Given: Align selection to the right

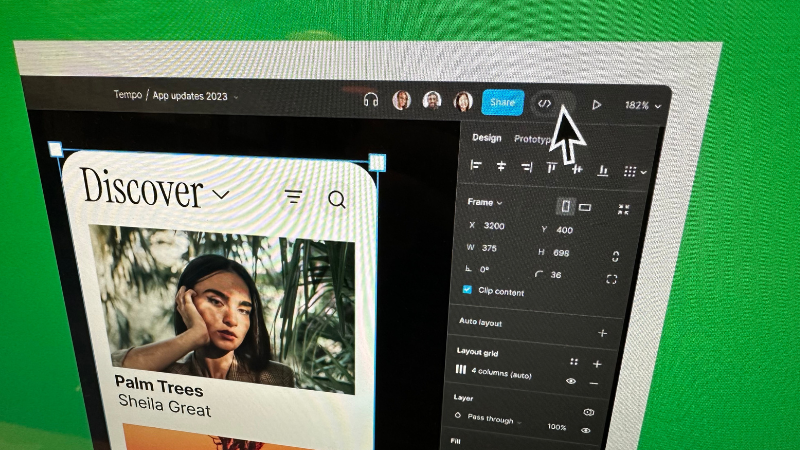Looking at the screenshot, I should [x=527, y=167].
